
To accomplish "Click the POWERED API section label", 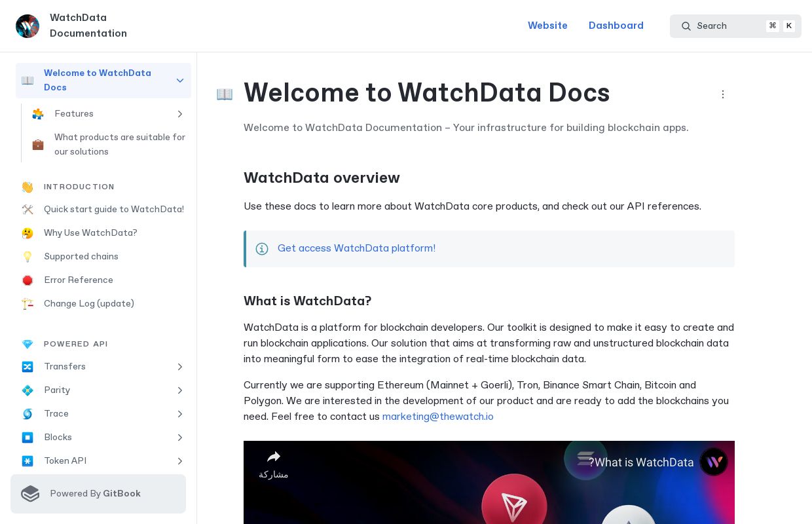I will (76, 345).
